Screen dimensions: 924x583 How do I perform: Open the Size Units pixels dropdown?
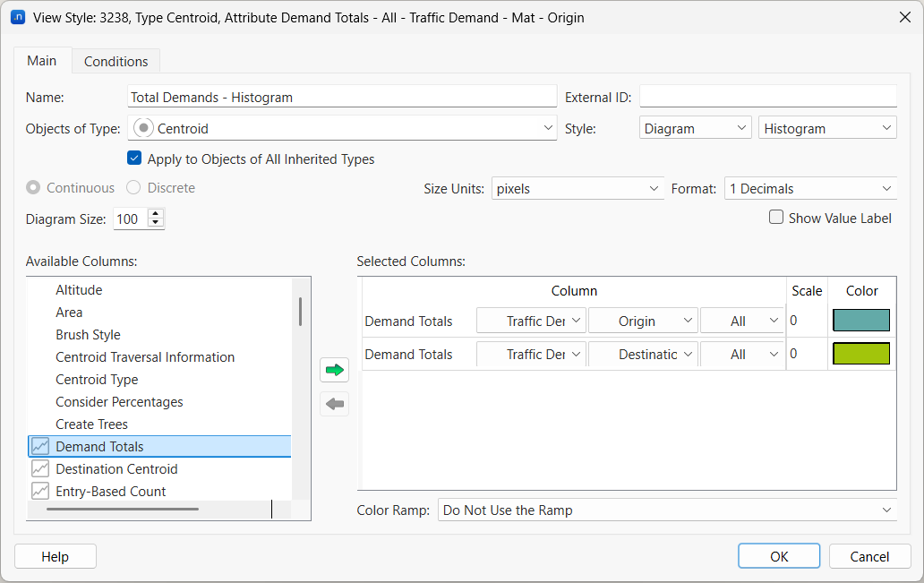pos(577,188)
